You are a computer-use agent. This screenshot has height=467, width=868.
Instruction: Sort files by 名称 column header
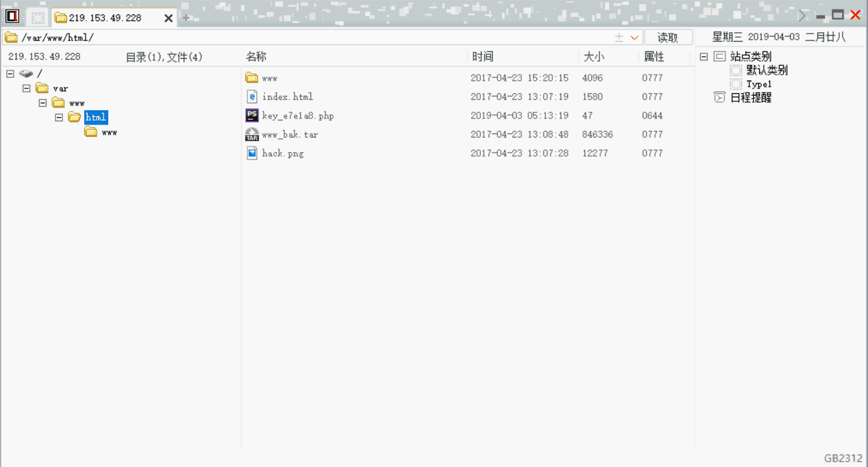(256, 57)
